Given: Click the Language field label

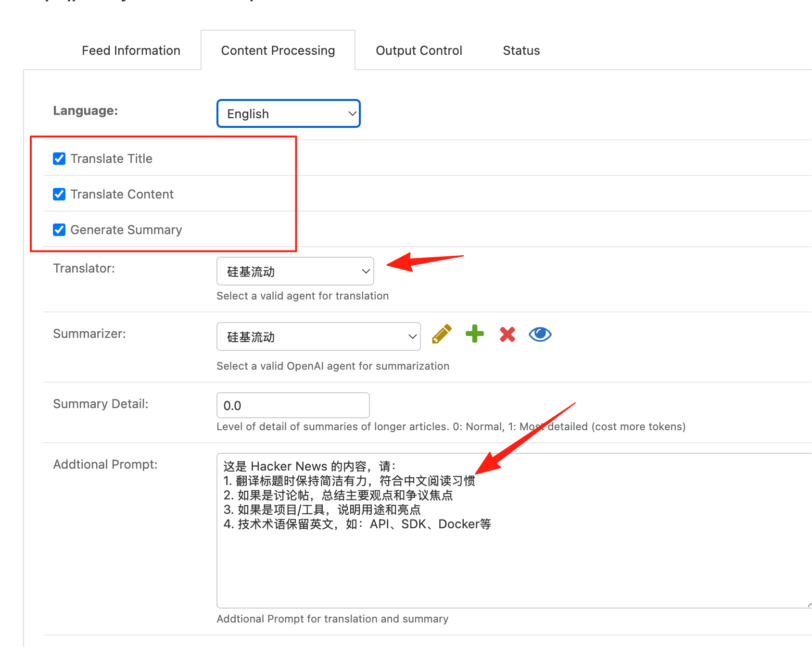Looking at the screenshot, I should (86, 111).
